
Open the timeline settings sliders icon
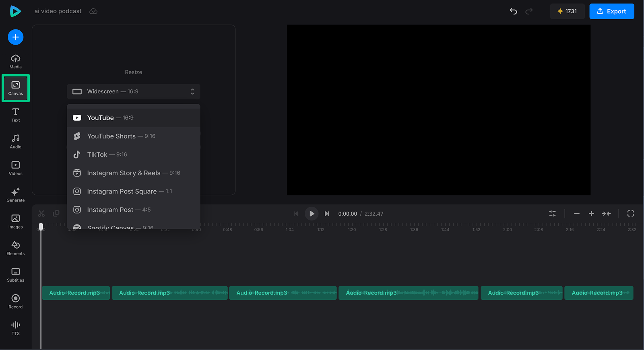553,214
